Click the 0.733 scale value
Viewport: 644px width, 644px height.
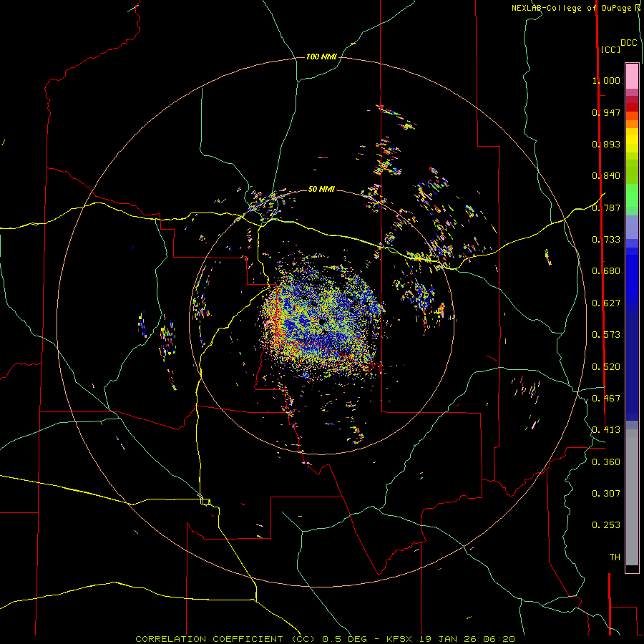(606, 240)
